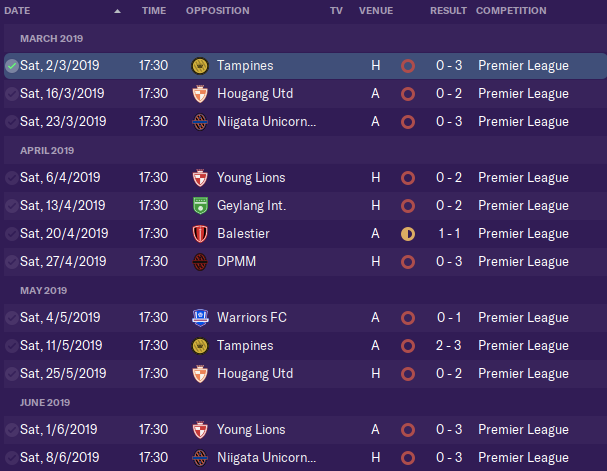Image resolution: width=607 pixels, height=471 pixels.
Task: Click the Competition column header
Action: pos(511,10)
